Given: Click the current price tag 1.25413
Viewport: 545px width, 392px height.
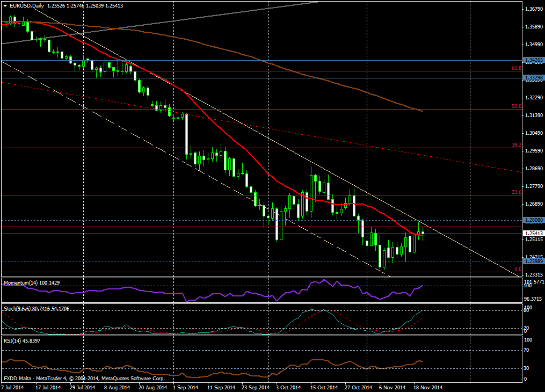Looking at the screenshot, I should tap(533, 234).
